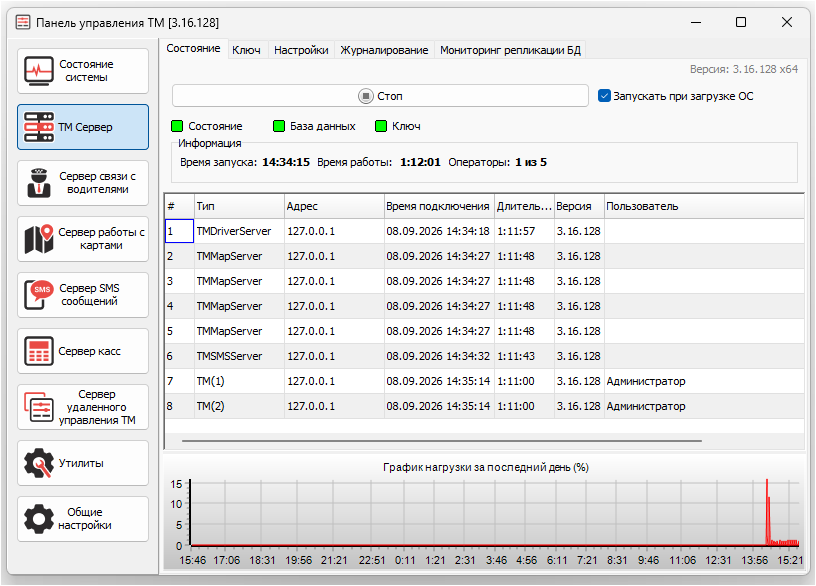Select the TM(2) connection row
Image resolution: width=816 pixels, height=586 pixels.
[x=484, y=406]
